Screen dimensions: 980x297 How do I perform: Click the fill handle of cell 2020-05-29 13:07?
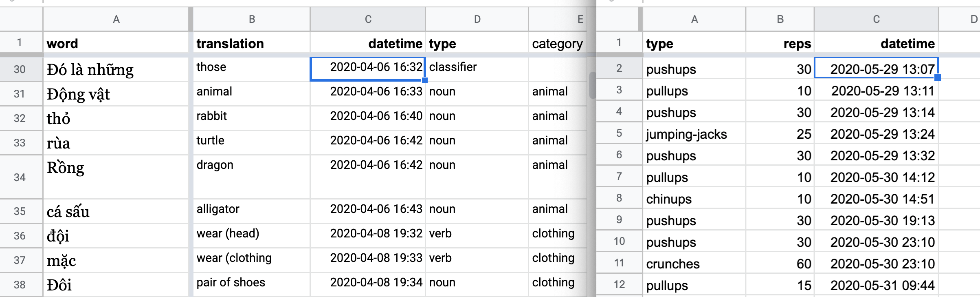937,78
